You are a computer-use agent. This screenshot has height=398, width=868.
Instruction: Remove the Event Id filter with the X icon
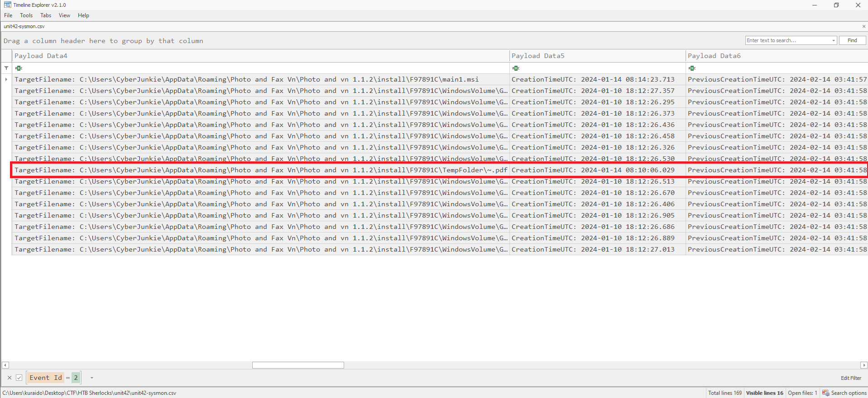pyautogui.click(x=10, y=378)
